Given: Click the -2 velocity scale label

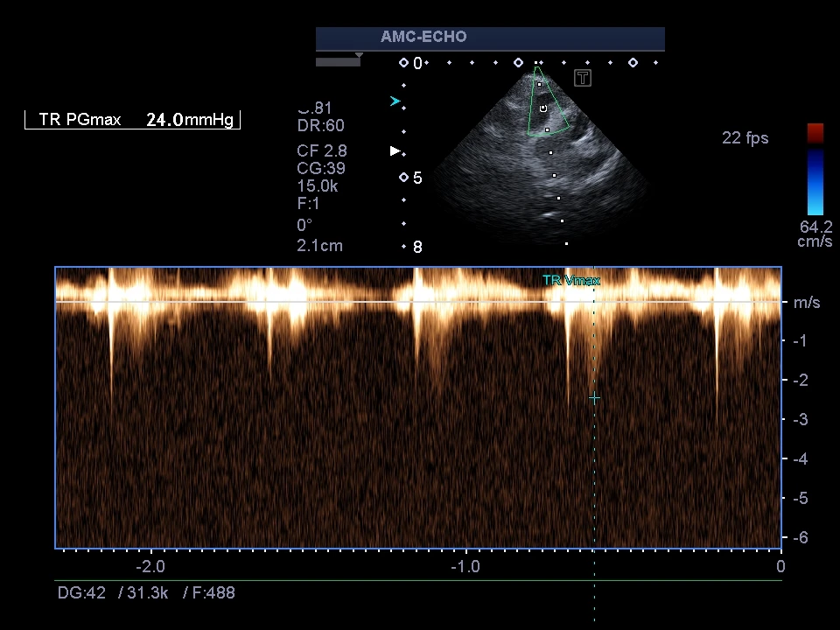Looking at the screenshot, I should pos(799,380).
